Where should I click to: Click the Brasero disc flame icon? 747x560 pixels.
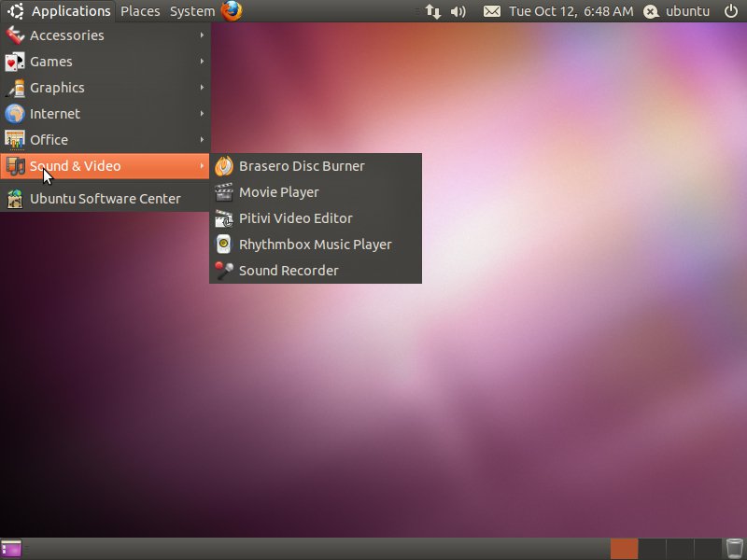223,166
